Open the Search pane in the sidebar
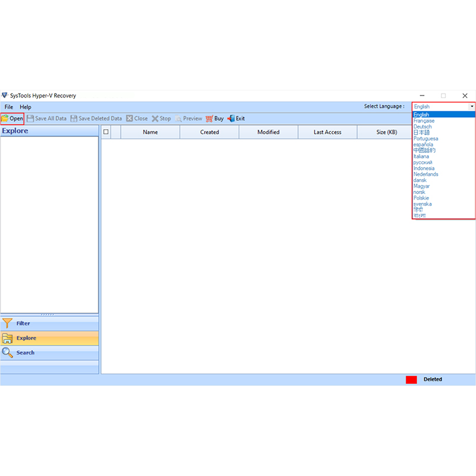 pyautogui.click(x=49, y=352)
